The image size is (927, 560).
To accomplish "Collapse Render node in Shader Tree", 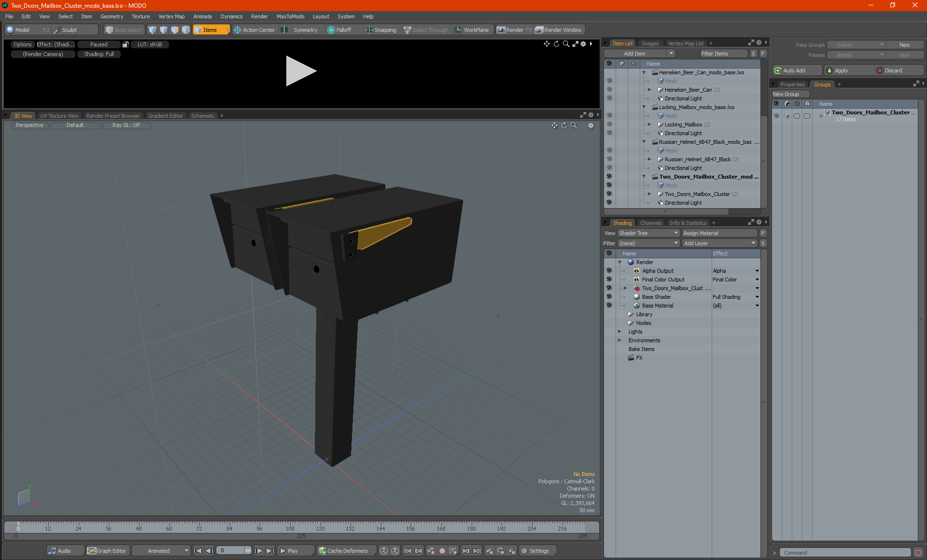I will coord(620,262).
